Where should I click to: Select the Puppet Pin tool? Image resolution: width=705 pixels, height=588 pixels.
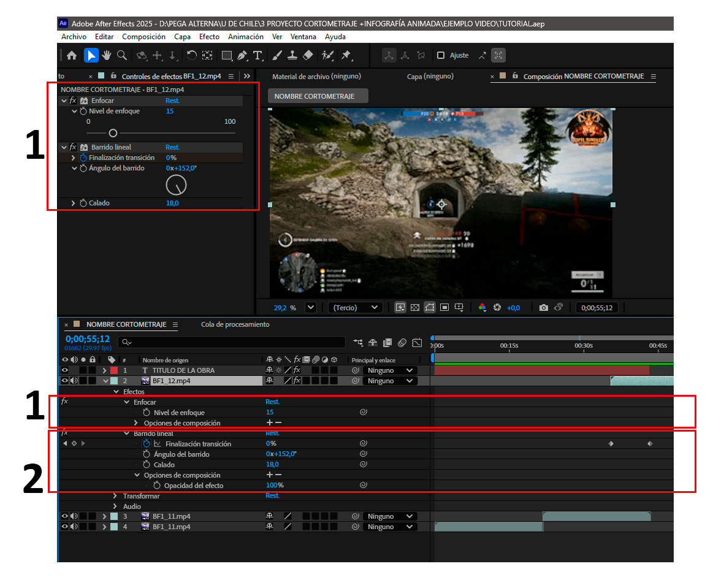(x=346, y=55)
